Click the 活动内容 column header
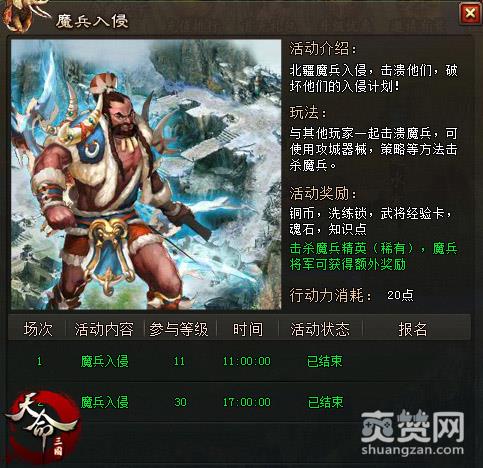 coord(104,329)
